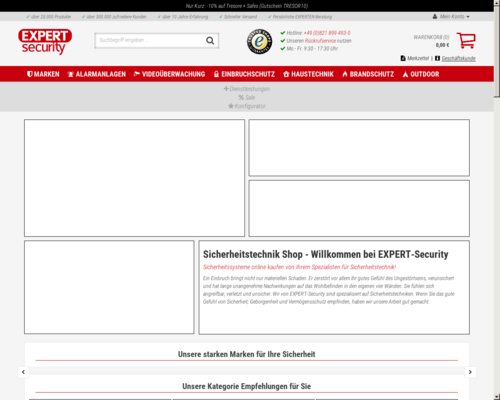Click the Rückrufservice link
This screenshot has height=400, width=500.
pyautogui.click(x=320, y=41)
